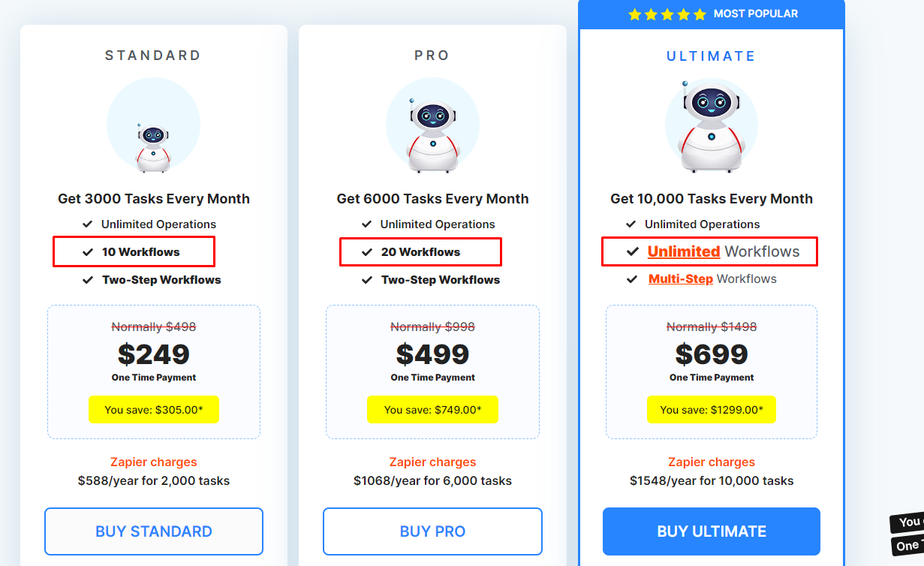Viewport: 924px width, 566px height.
Task: Click the Pro plan medium robot image
Action: click(x=432, y=135)
